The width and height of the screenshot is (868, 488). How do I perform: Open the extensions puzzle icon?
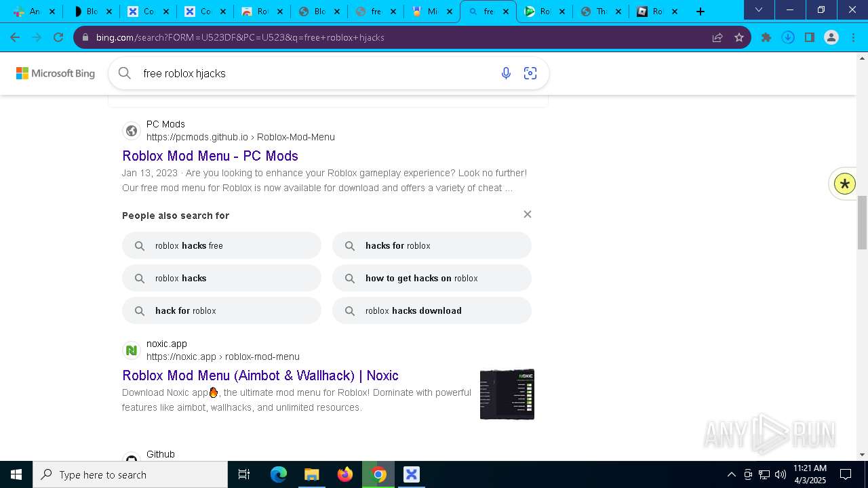pos(766,37)
